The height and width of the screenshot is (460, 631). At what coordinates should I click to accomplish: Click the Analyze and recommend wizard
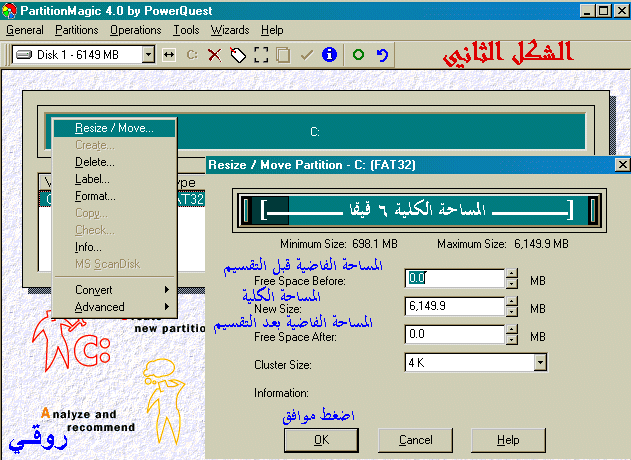89,420
